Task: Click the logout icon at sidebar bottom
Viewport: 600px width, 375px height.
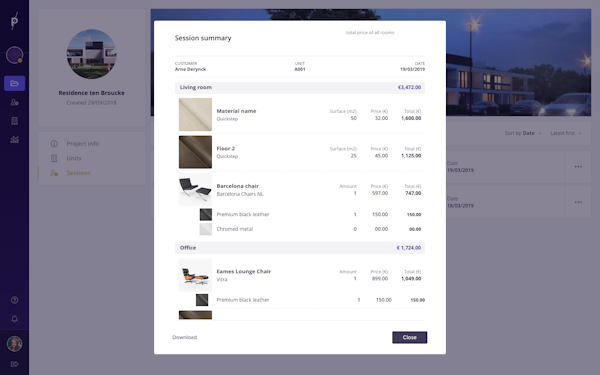Action: click(15, 364)
